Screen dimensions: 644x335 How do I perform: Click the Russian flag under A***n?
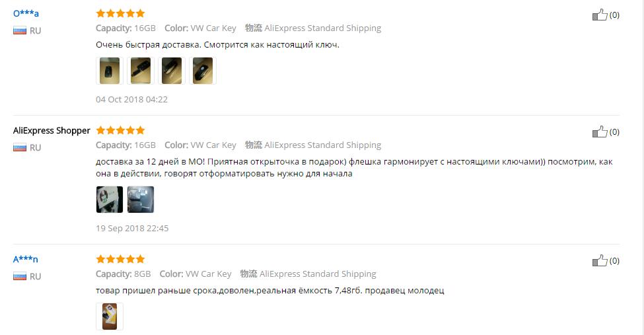pyautogui.click(x=20, y=276)
